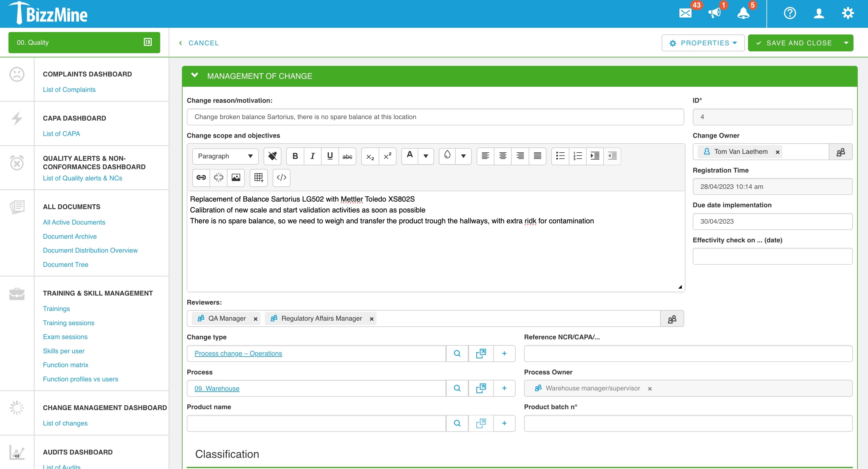Open the Process change – Operations link

click(x=238, y=354)
